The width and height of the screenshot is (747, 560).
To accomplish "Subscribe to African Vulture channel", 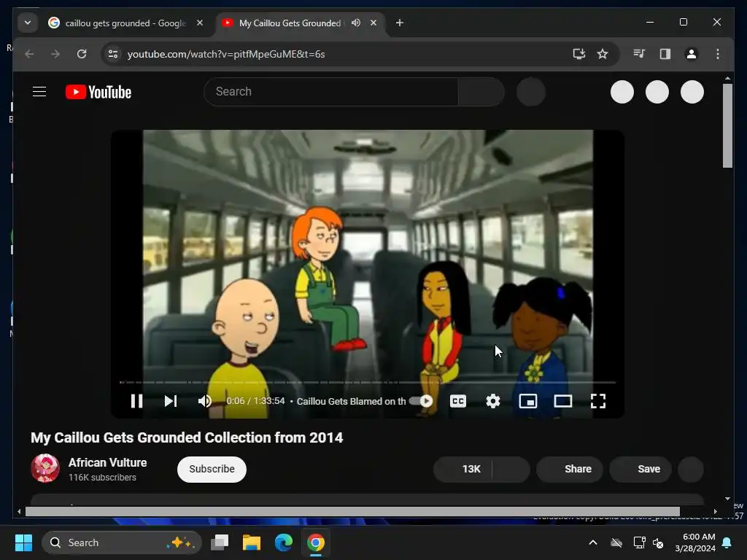I will [212, 469].
